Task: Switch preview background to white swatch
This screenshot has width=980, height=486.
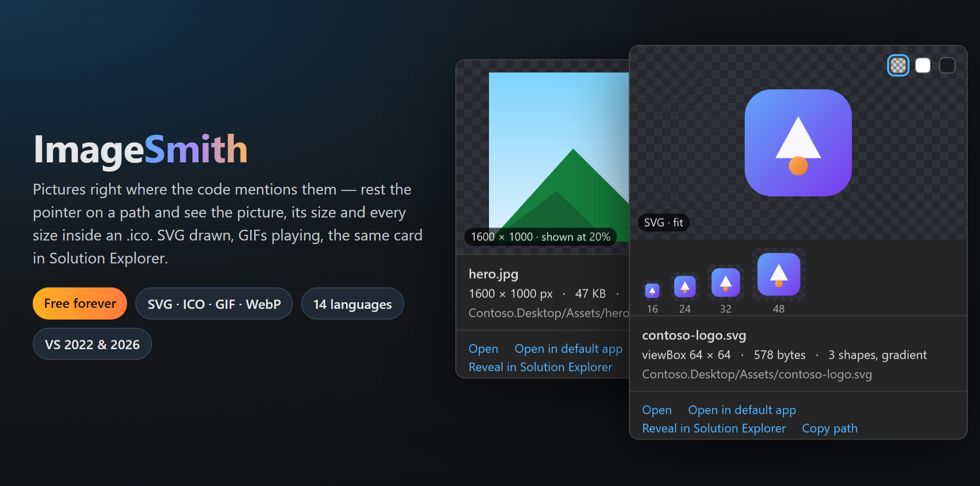Action: point(923,65)
